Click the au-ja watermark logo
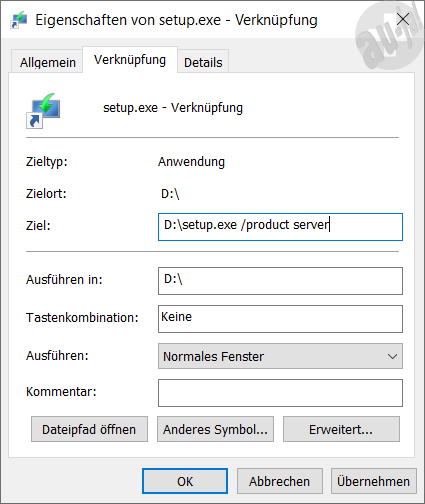Image resolution: width=425 pixels, height=504 pixels. [390, 36]
